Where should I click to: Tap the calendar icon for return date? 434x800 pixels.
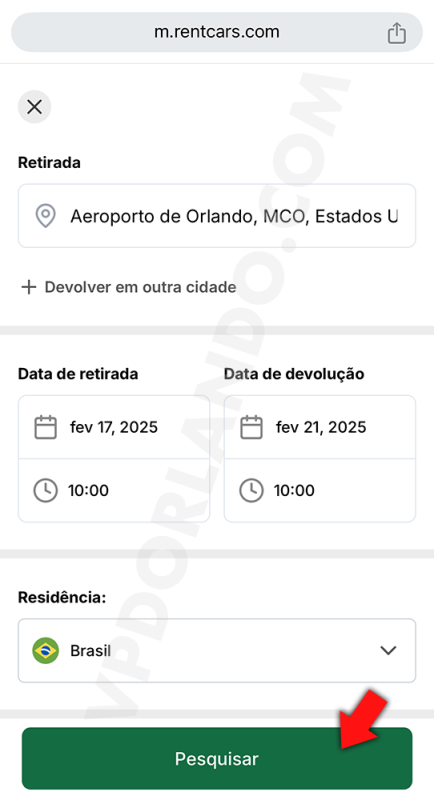coord(251,427)
